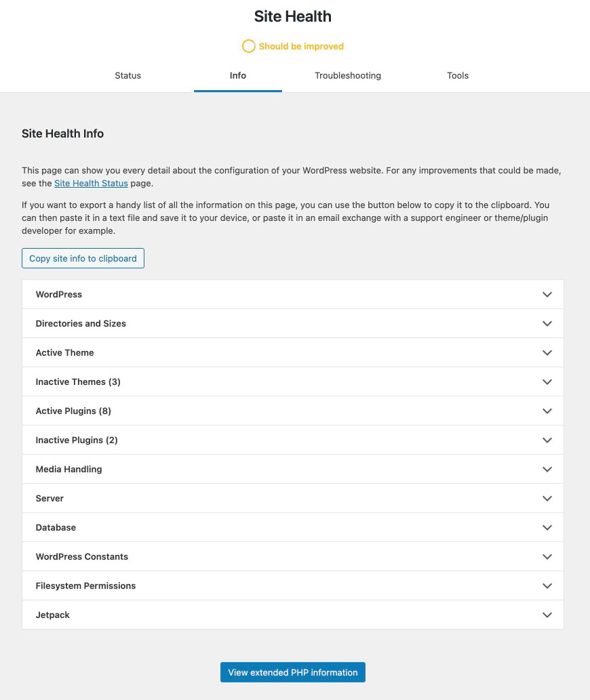Open the Site Health Status link

91,183
